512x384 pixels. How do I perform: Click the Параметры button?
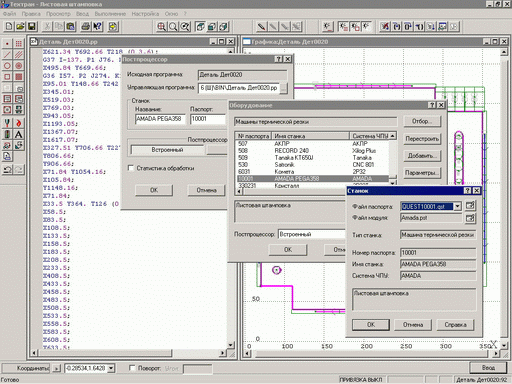422,173
